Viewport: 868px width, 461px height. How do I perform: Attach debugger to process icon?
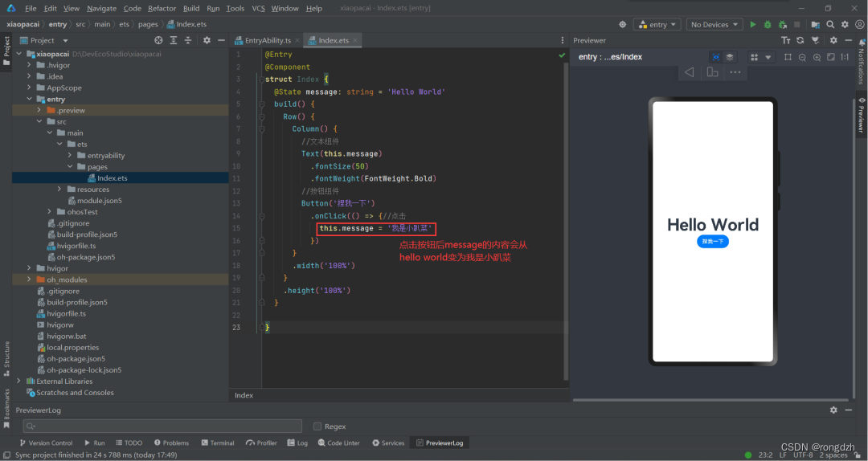(x=782, y=24)
